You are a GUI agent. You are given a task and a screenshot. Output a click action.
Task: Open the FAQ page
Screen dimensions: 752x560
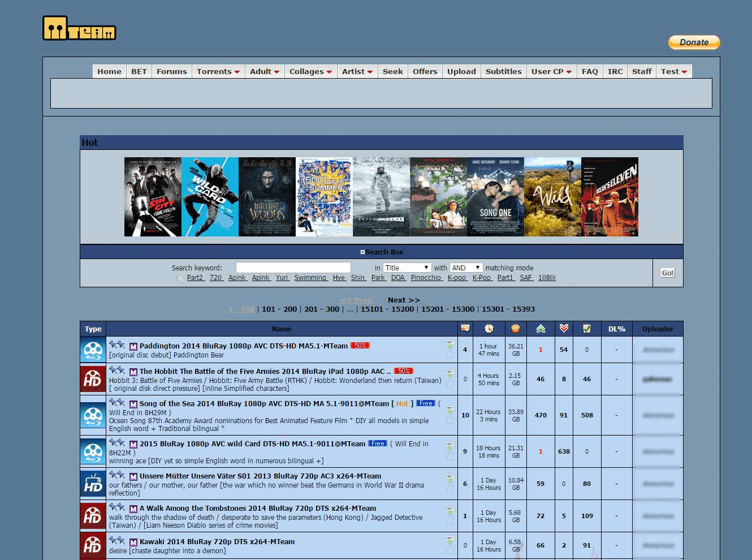tap(590, 71)
